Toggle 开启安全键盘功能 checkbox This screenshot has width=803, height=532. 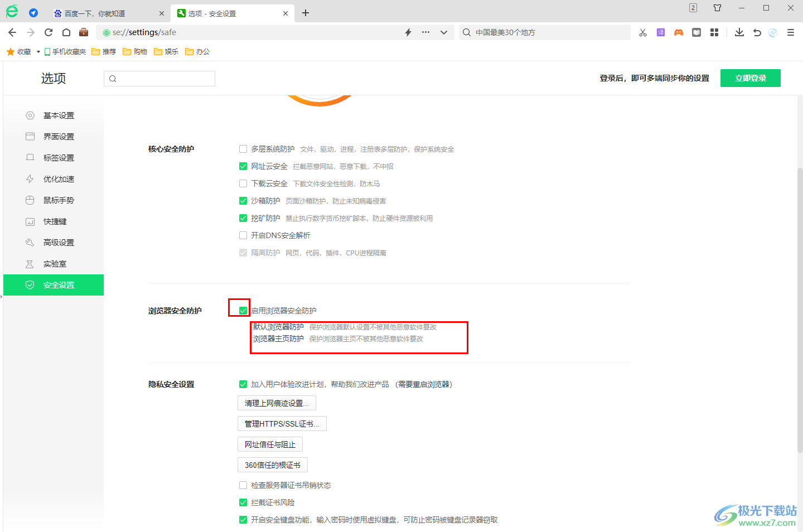point(243,520)
